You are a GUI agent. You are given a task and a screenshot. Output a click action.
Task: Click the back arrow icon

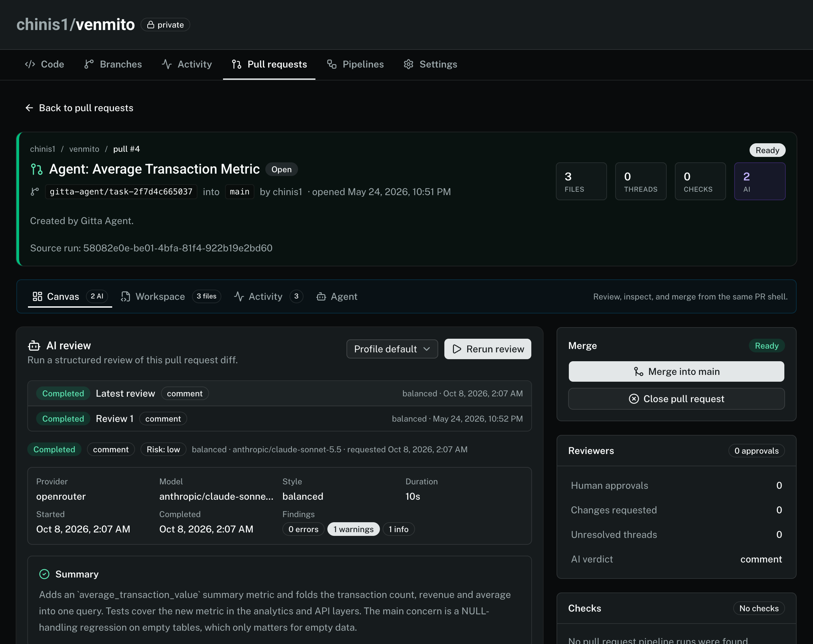pyautogui.click(x=29, y=108)
